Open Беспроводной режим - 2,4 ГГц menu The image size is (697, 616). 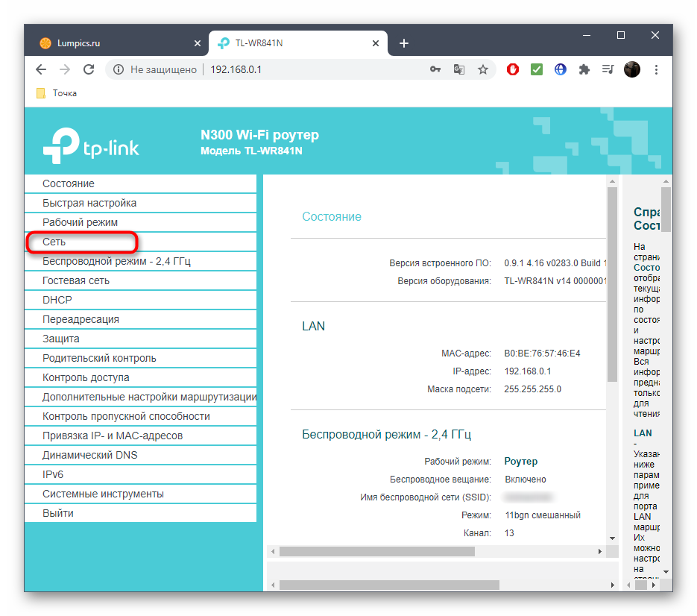pos(140,261)
